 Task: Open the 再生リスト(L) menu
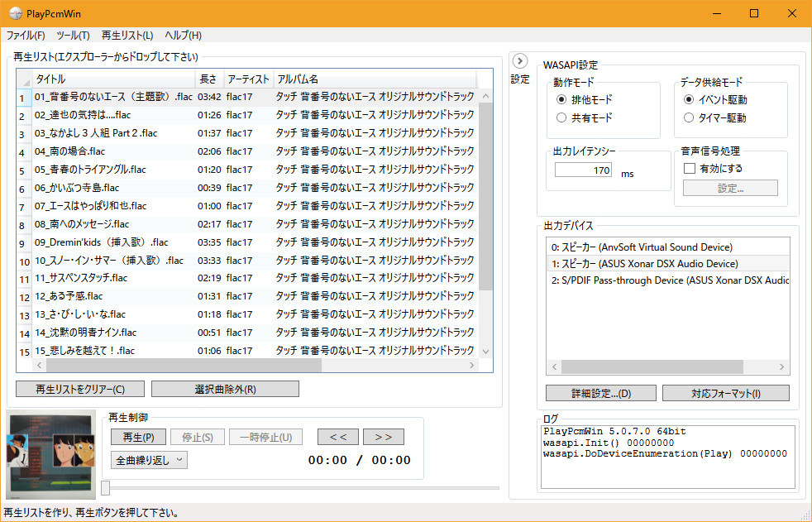click(x=127, y=36)
